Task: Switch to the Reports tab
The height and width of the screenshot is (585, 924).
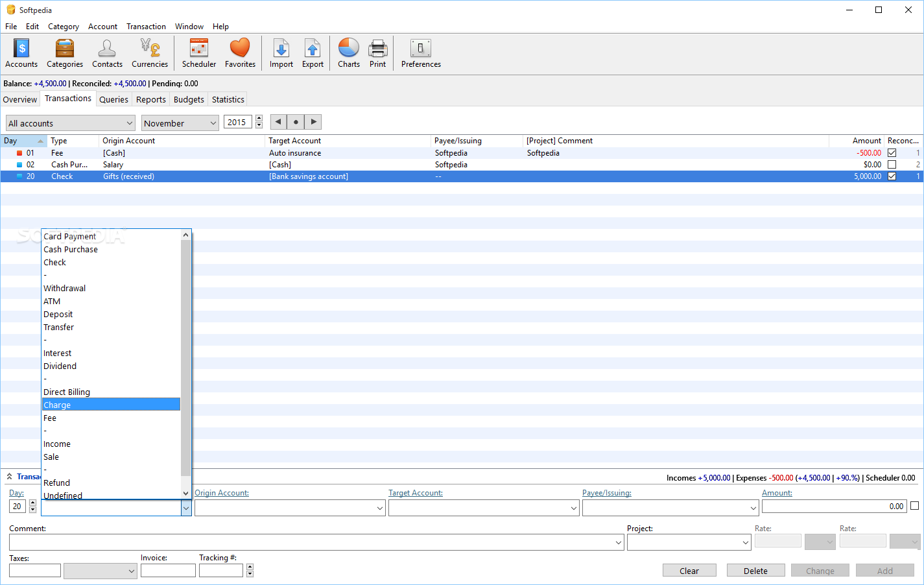Action: [151, 99]
